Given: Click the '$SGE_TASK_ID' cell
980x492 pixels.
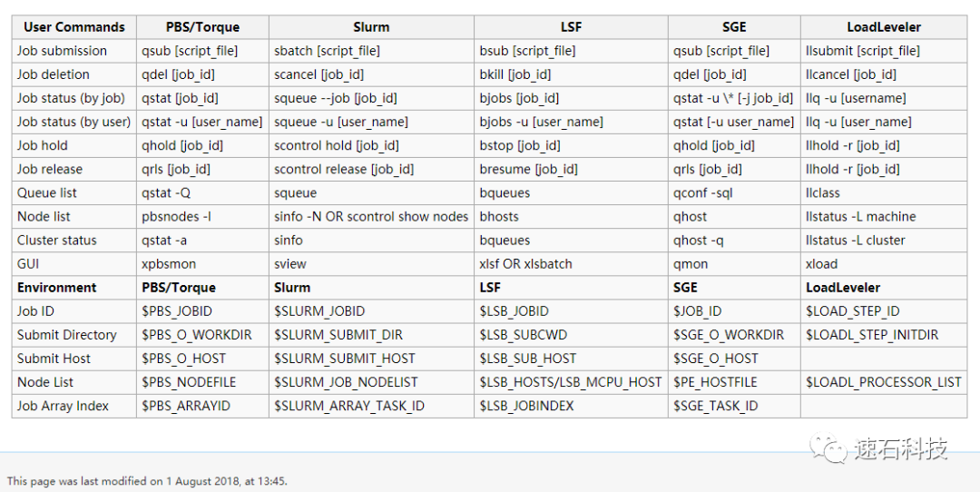Looking at the screenshot, I should point(734,407).
